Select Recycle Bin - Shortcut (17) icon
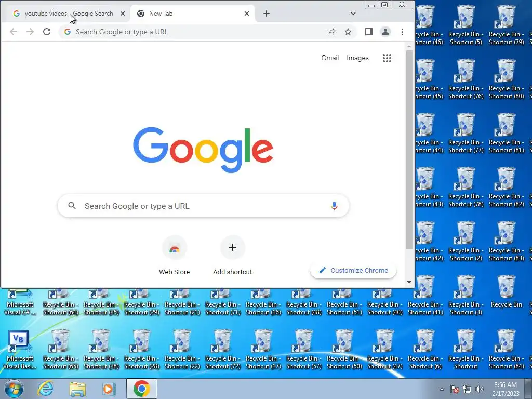The height and width of the screenshot is (399, 532). click(x=263, y=350)
